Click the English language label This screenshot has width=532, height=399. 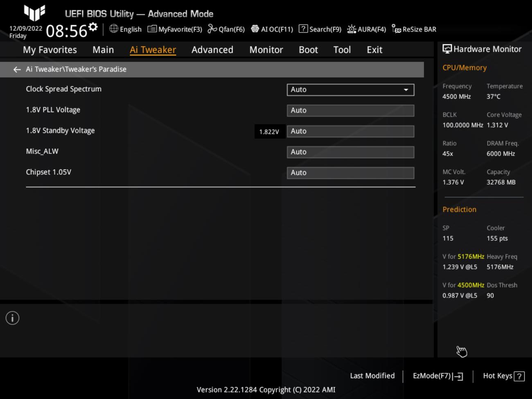point(131,29)
